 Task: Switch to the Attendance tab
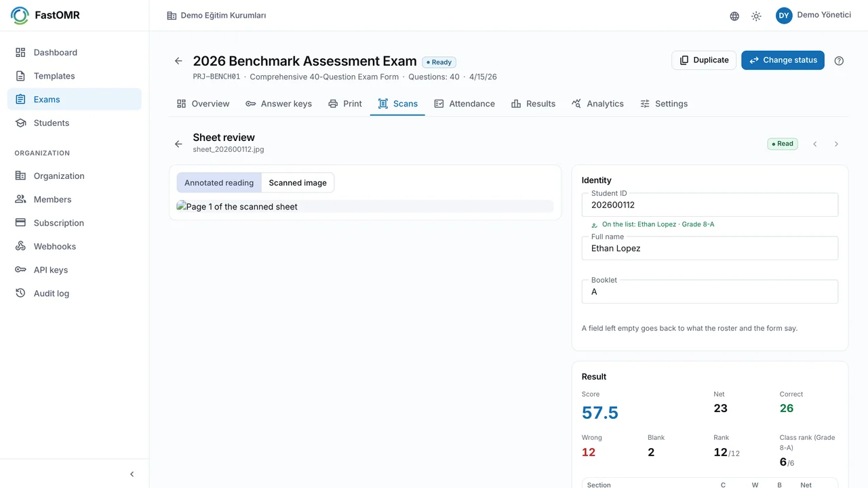coord(465,104)
